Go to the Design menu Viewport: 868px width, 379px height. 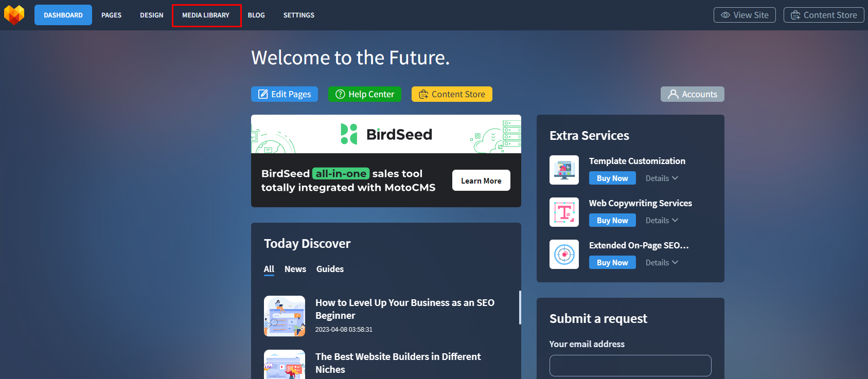[x=151, y=15]
